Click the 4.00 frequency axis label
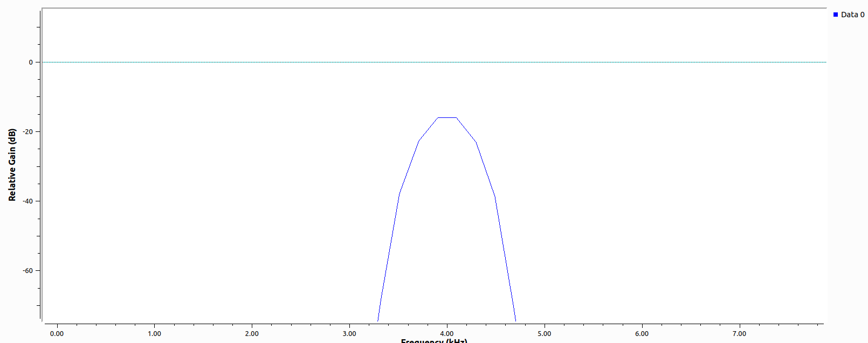Image resolution: width=868 pixels, height=343 pixels. pos(447,334)
